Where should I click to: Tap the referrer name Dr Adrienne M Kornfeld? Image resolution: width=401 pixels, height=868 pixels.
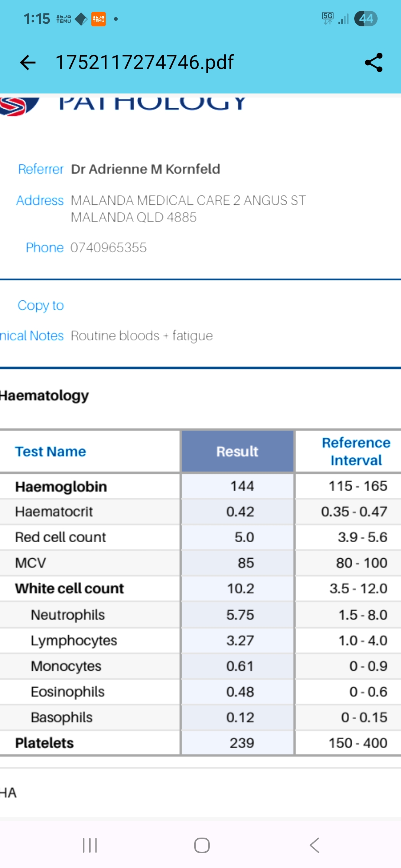pyautogui.click(x=146, y=169)
